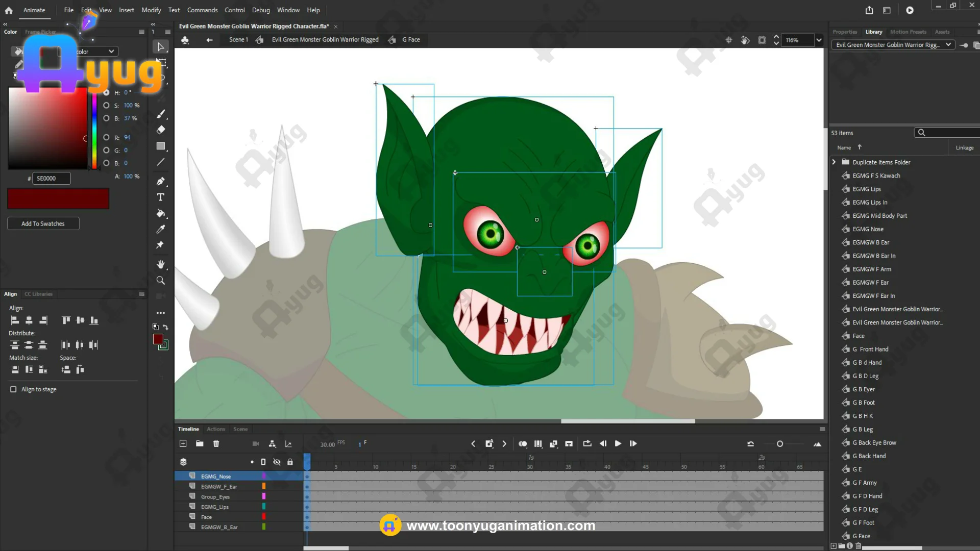This screenshot has width=980, height=551.
Task: Select the Hand tool
Action: (160, 264)
